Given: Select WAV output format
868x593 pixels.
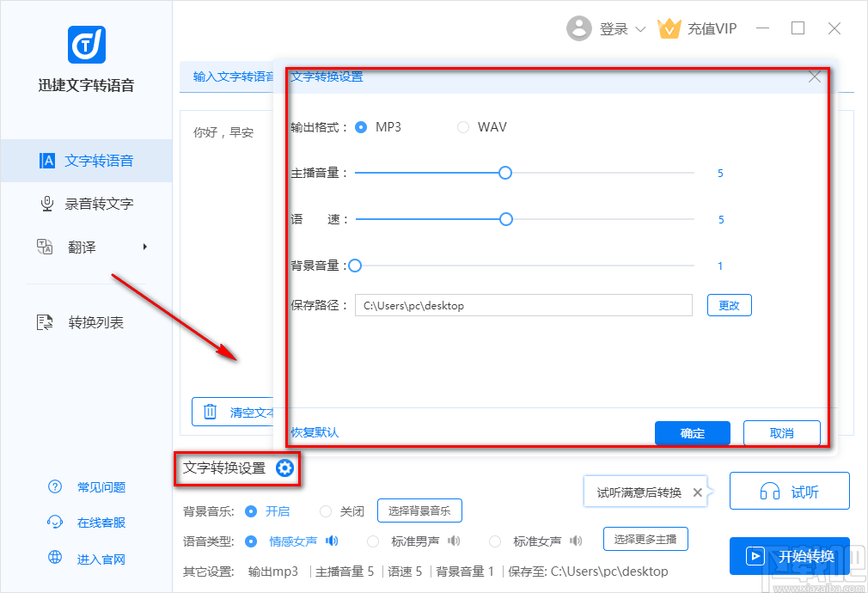Looking at the screenshot, I should pos(462,127).
